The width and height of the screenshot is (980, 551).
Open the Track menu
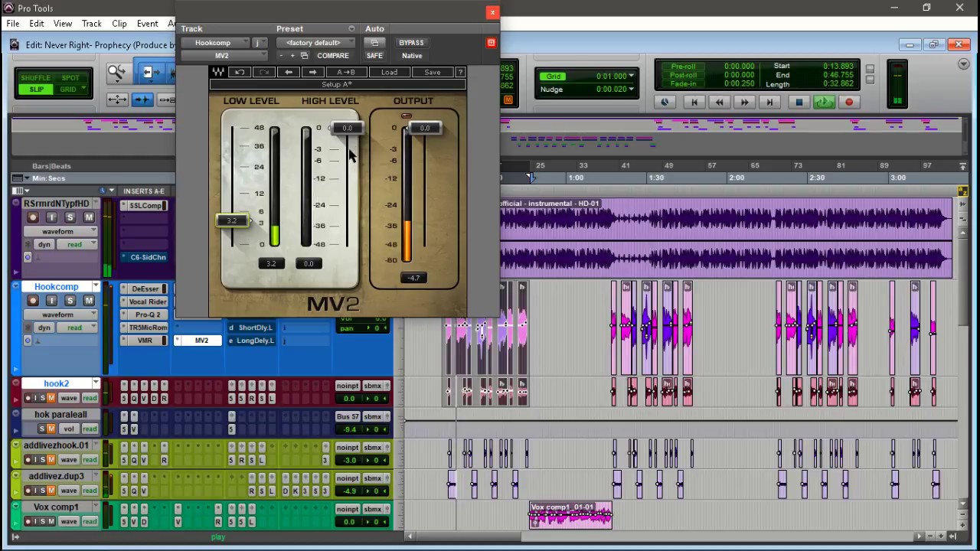tap(91, 24)
